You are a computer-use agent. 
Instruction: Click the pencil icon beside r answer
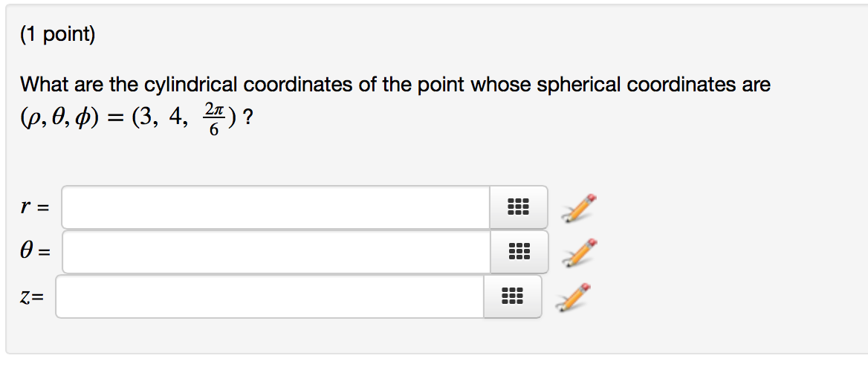tap(579, 209)
